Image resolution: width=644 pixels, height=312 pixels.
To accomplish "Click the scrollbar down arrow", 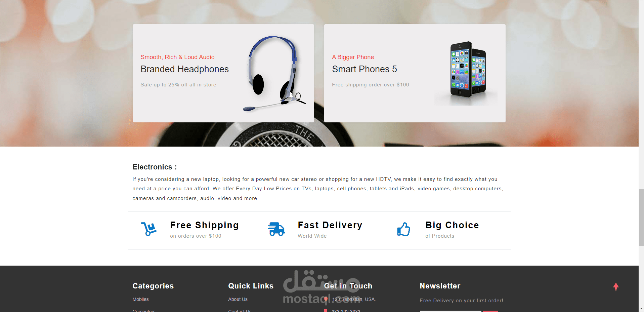I will tap(641, 309).
